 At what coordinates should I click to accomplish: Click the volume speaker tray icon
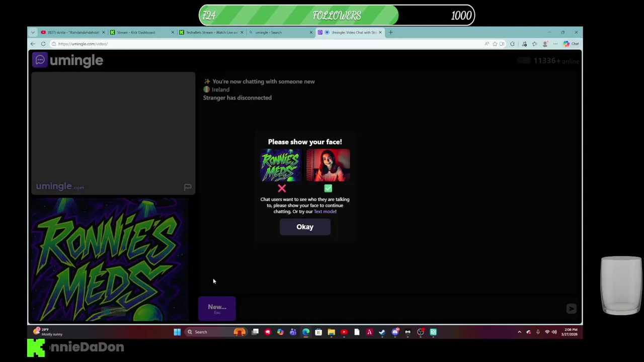tap(554, 332)
